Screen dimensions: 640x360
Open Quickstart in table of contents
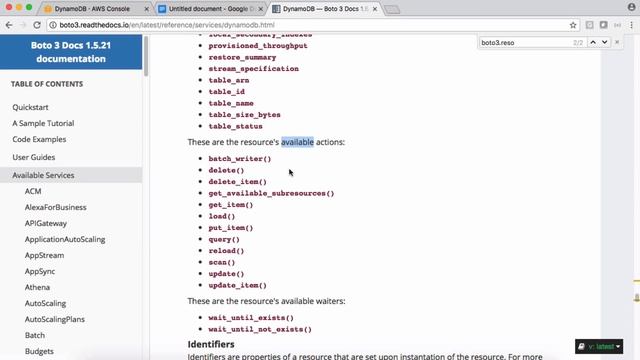pyautogui.click(x=30, y=107)
